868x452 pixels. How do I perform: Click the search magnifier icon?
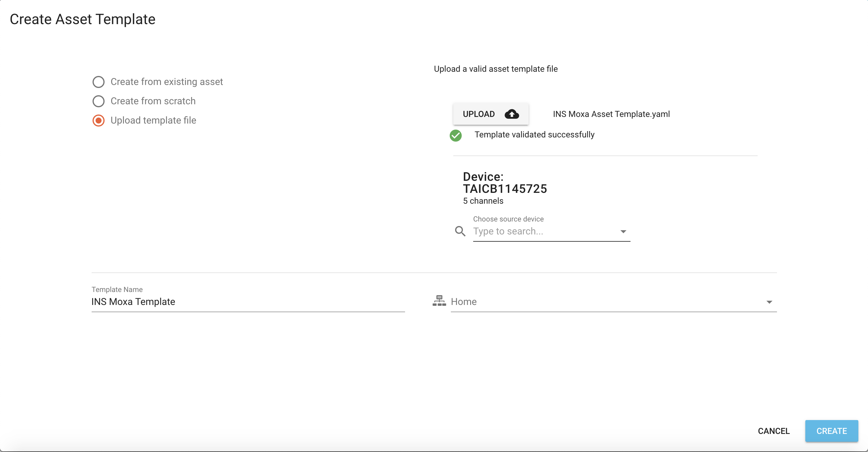[460, 231]
